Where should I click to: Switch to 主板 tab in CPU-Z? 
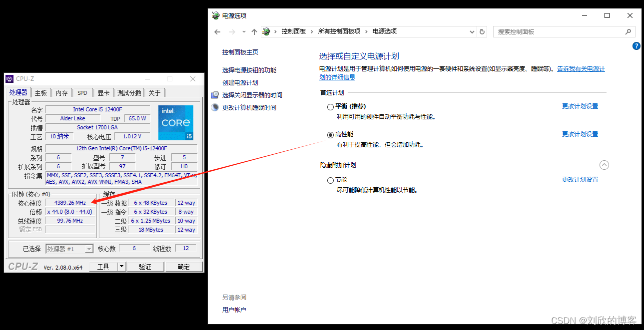[41, 93]
